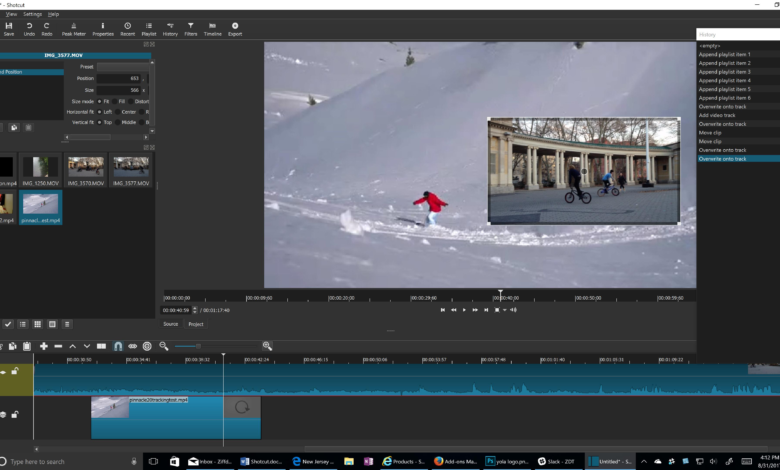Switch to the Project tab
Image resolution: width=780 pixels, height=470 pixels.
coord(196,324)
